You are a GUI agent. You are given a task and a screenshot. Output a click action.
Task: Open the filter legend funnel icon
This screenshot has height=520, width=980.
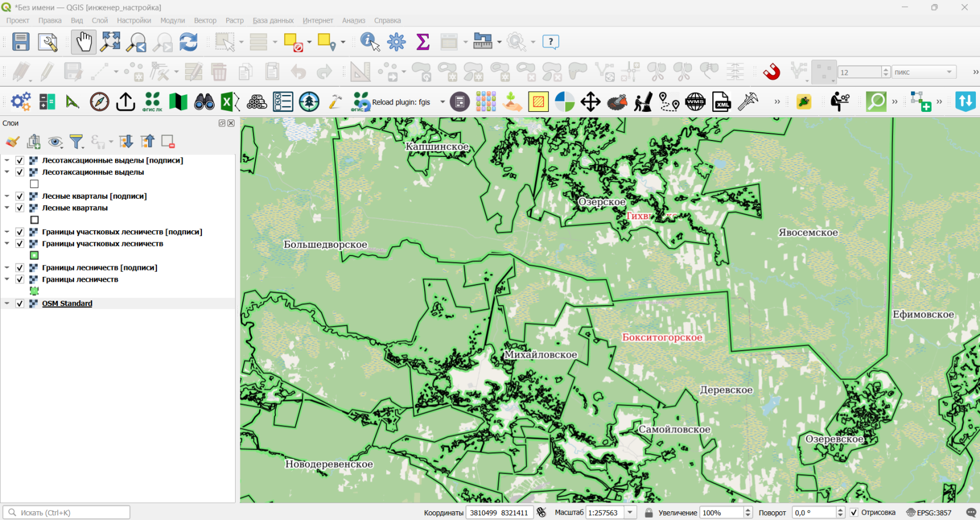click(x=76, y=142)
